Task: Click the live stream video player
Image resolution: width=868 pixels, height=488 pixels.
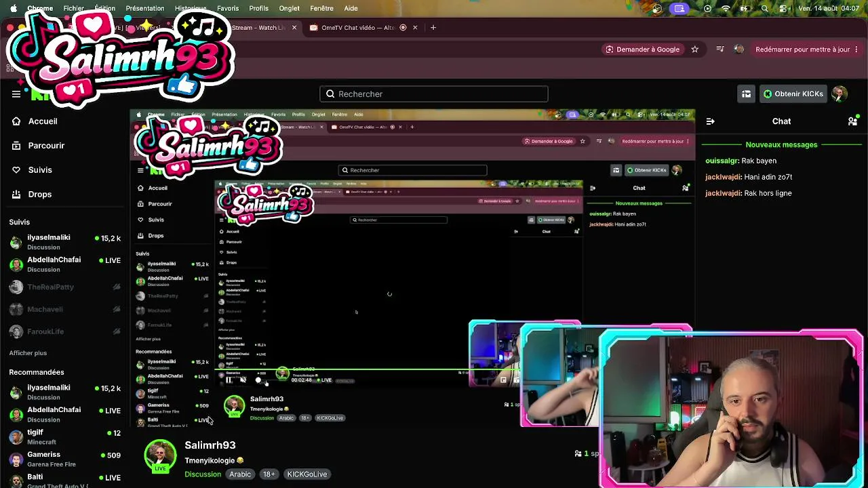Action: pos(412,268)
